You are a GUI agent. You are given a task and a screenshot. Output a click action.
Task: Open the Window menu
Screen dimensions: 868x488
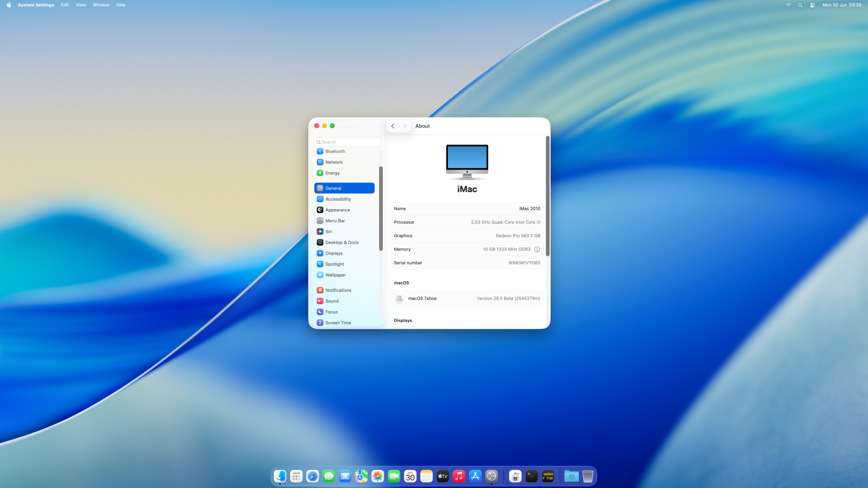[101, 5]
